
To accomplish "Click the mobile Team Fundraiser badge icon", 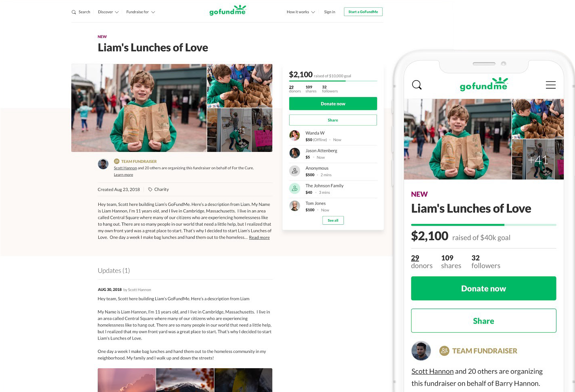I will pyautogui.click(x=444, y=351).
